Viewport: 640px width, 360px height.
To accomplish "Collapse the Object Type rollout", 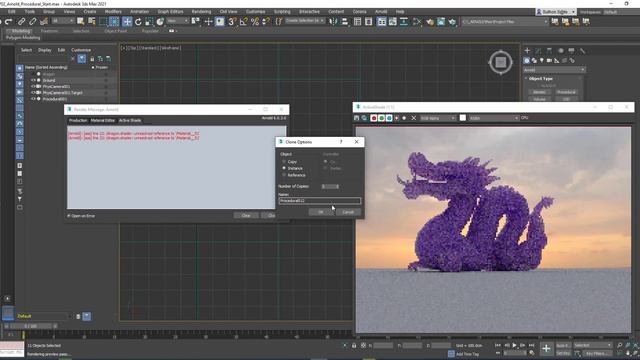I will (x=540, y=78).
